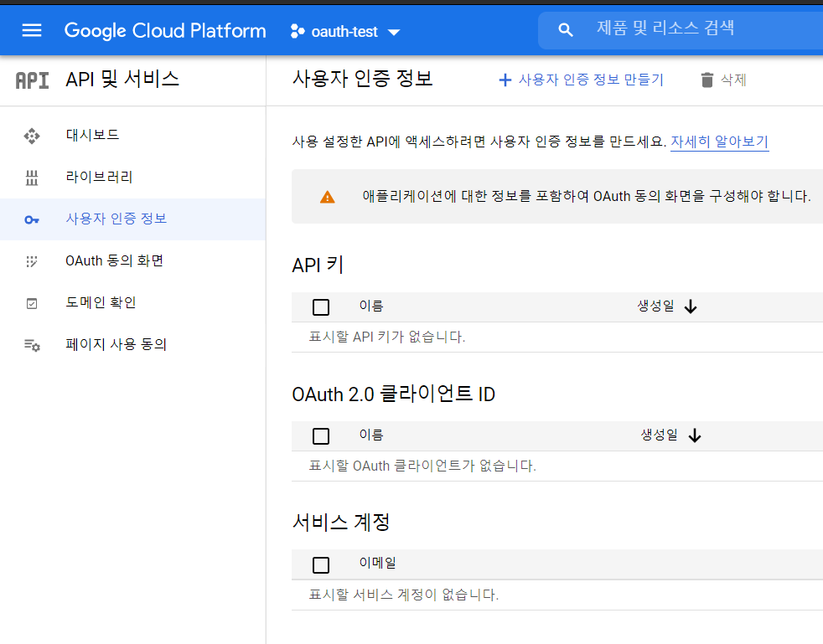
Task: Click 표시할 OAuth 클라이언트가 없습니다 text
Action: [x=422, y=466]
